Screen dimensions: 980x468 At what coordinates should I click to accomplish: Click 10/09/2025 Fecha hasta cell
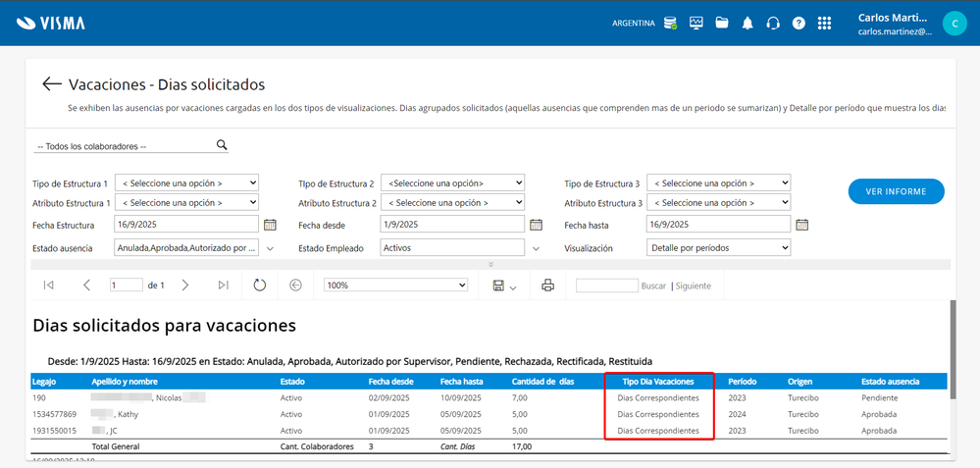click(461, 398)
